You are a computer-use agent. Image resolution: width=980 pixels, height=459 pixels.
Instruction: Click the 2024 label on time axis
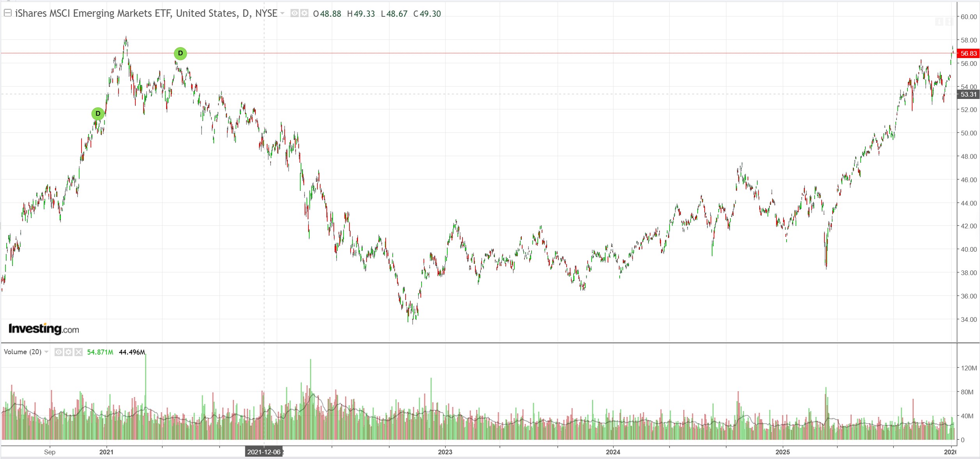(x=613, y=452)
